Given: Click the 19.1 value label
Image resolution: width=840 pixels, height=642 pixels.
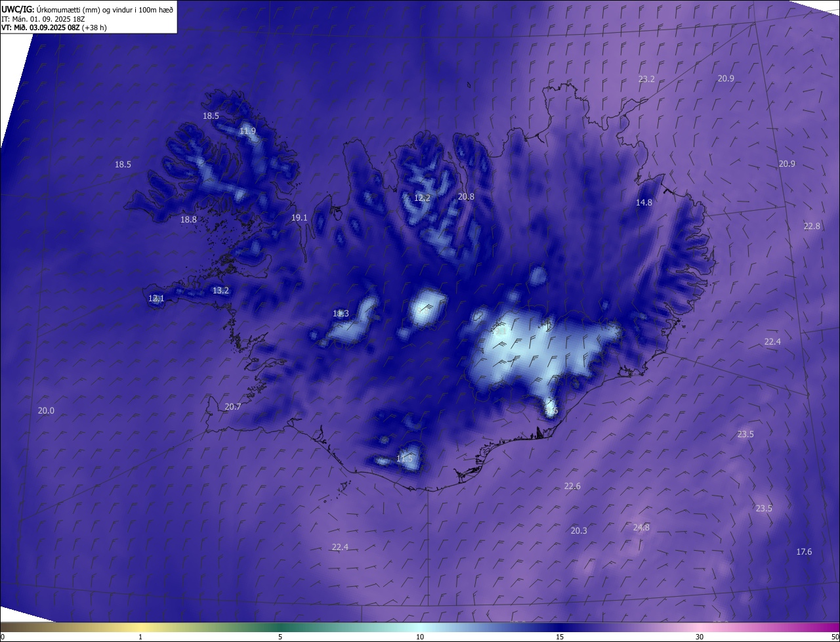Looking at the screenshot, I should [299, 217].
